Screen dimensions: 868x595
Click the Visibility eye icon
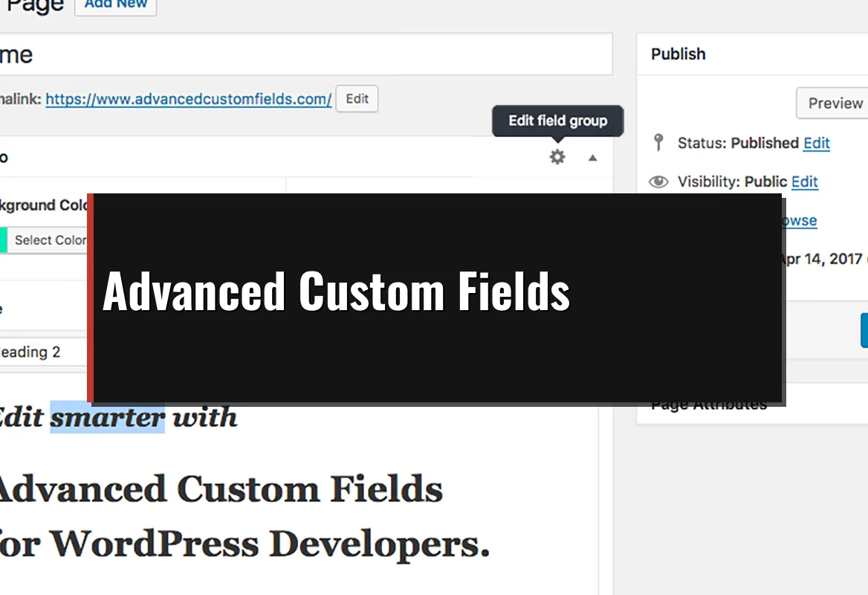[x=658, y=181]
